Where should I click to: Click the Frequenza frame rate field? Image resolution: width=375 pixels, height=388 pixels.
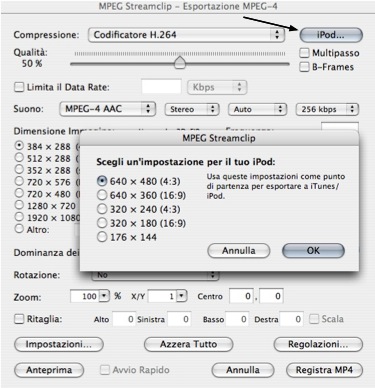point(340,127)
